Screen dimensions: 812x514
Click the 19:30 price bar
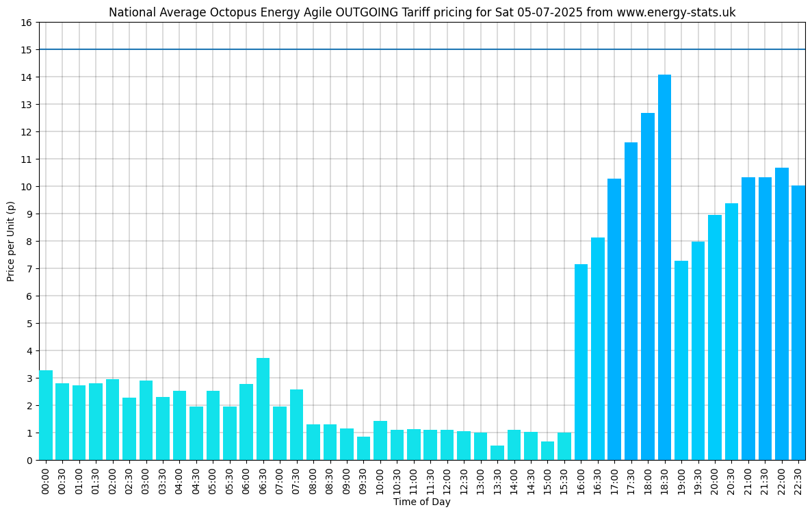tap(698, 351)
